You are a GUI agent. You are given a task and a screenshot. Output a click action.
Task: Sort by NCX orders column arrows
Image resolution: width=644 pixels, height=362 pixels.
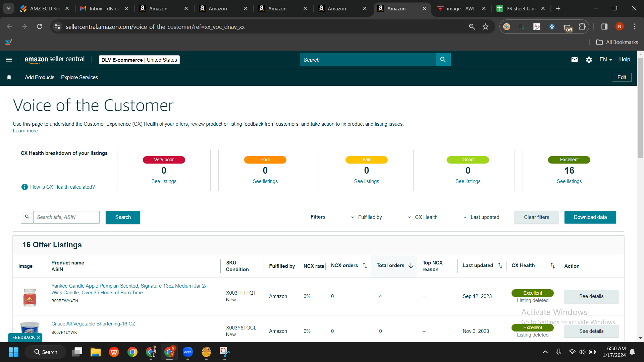(x=365, y=266)
